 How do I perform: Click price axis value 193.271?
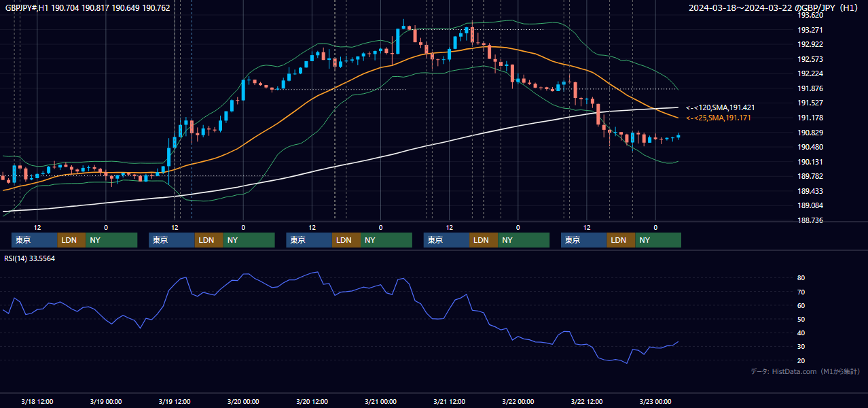[810, 30]
